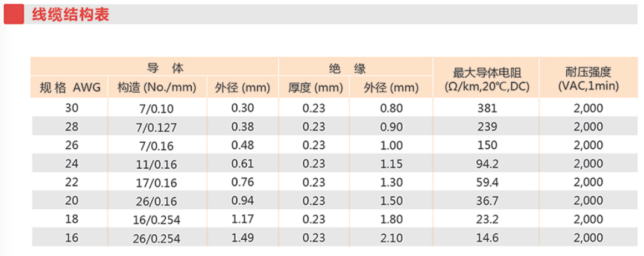The width and height of the screenshot is (644, 256).
Task: Click the 耐压强度 column header
Action: point(589,80)
